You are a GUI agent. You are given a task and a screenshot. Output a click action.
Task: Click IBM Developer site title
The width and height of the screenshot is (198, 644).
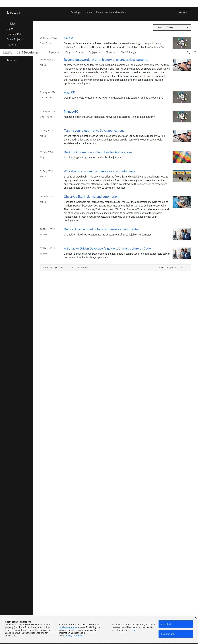click(28, 52)
